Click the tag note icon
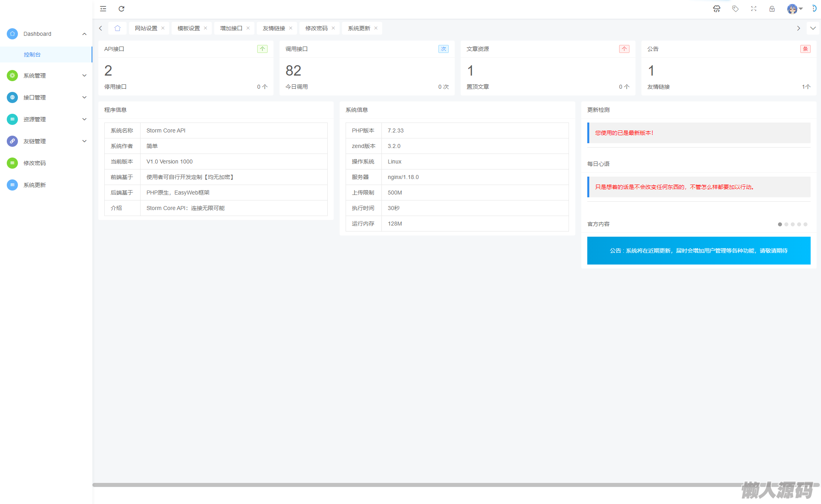Image resolution: width=821 pixels, height=504 pixels. 735,9
